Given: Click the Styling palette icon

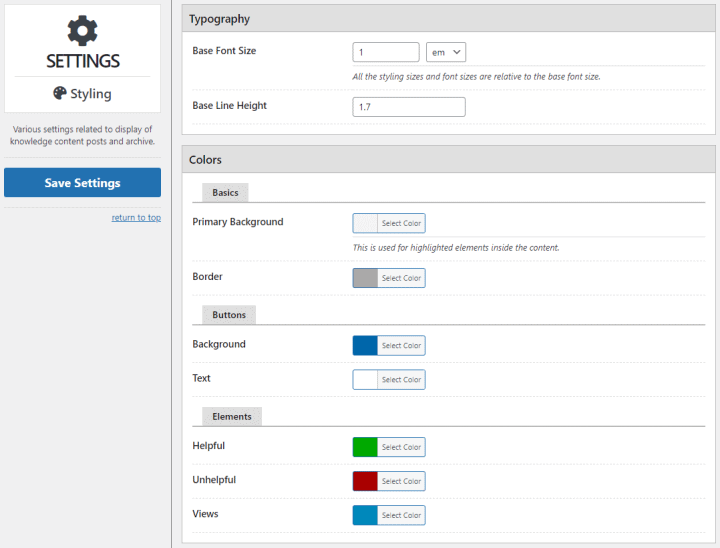Looking at the screenshot, I should pos(60,93).
